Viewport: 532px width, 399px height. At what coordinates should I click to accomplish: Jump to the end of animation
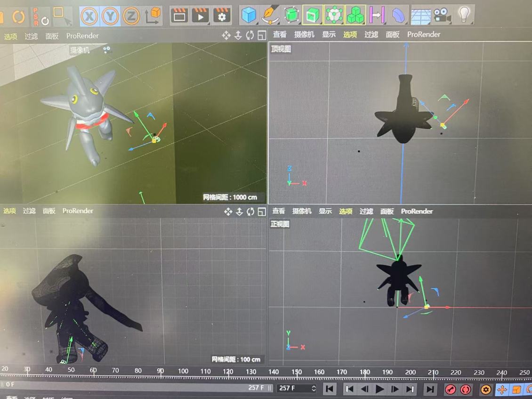pos(430,389)
